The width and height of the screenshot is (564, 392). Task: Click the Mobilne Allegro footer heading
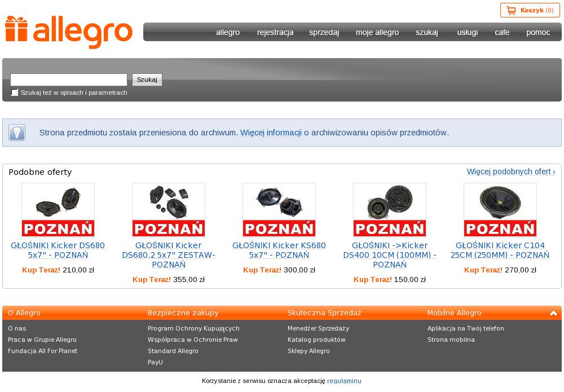(454, 313)
